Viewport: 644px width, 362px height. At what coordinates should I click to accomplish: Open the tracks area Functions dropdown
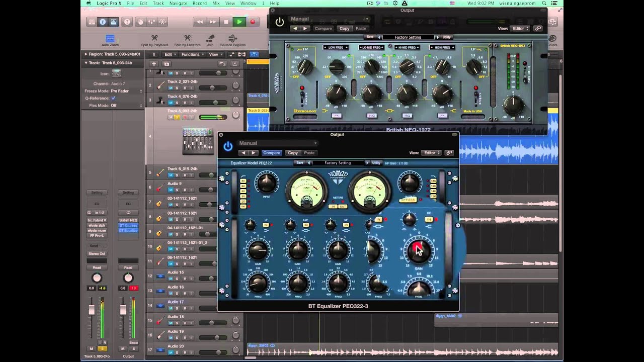[192, 54]
